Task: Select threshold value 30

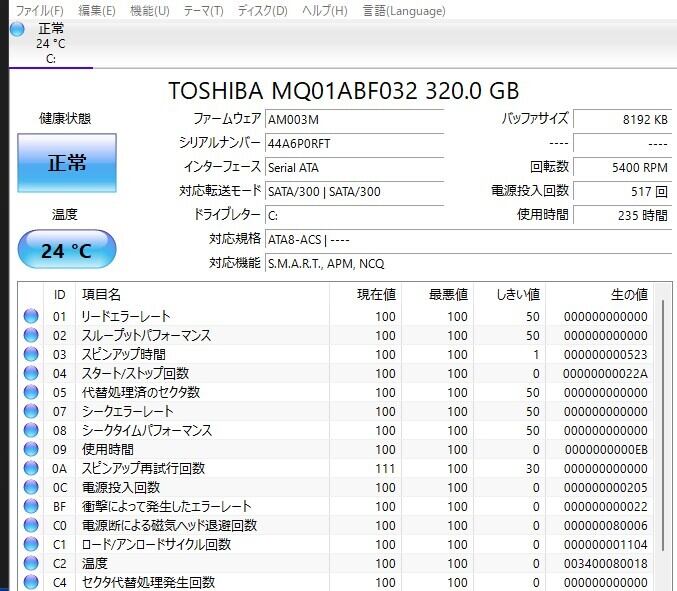Action: point(532,468)
